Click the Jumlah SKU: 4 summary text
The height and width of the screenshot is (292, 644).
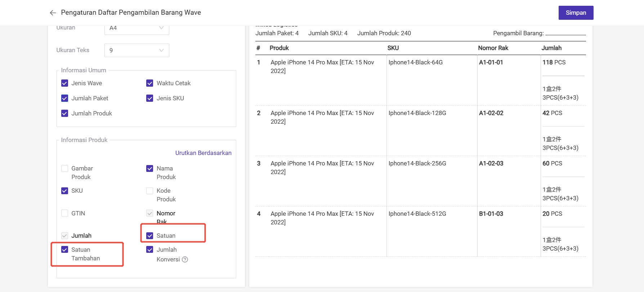click(328, 33)
